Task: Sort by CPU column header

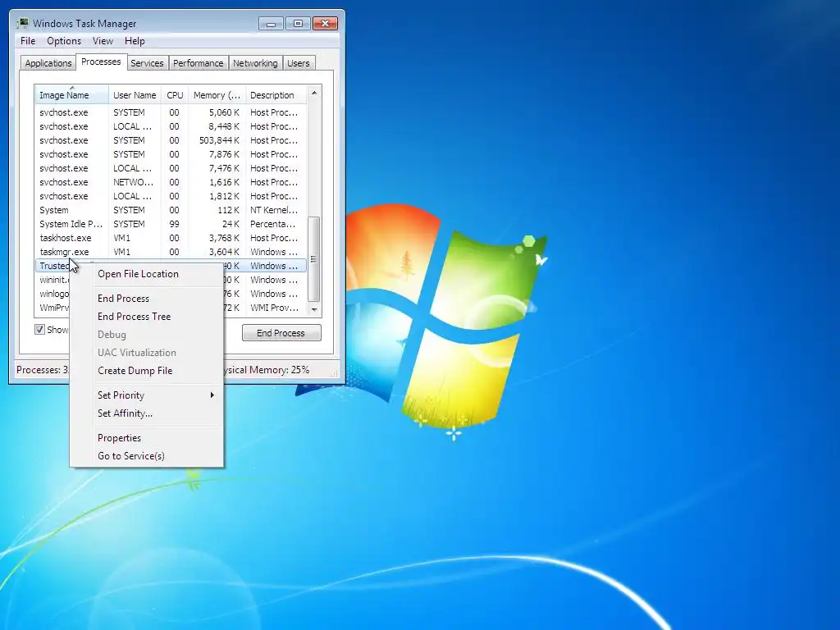Action: [x=175, y=95]
